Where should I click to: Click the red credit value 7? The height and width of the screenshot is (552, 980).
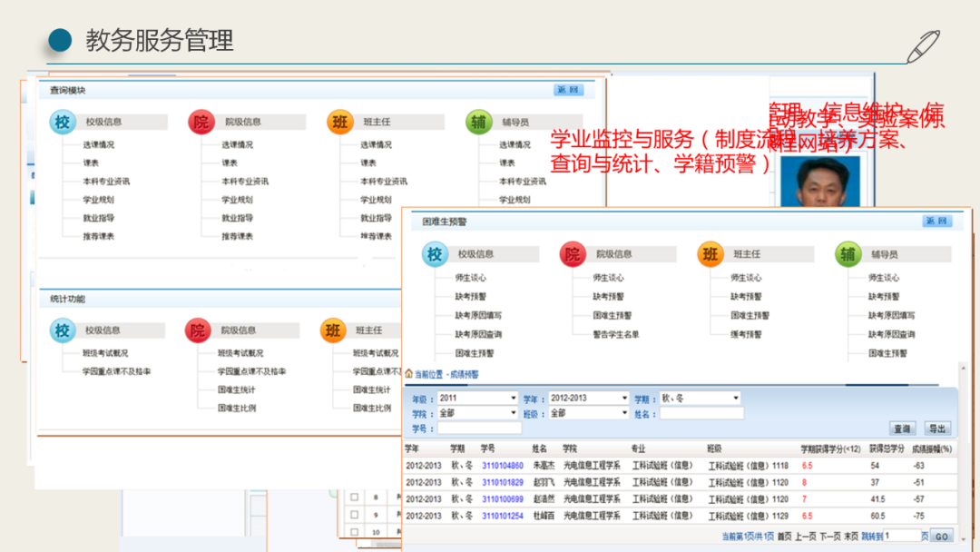(x=804, y=499)
